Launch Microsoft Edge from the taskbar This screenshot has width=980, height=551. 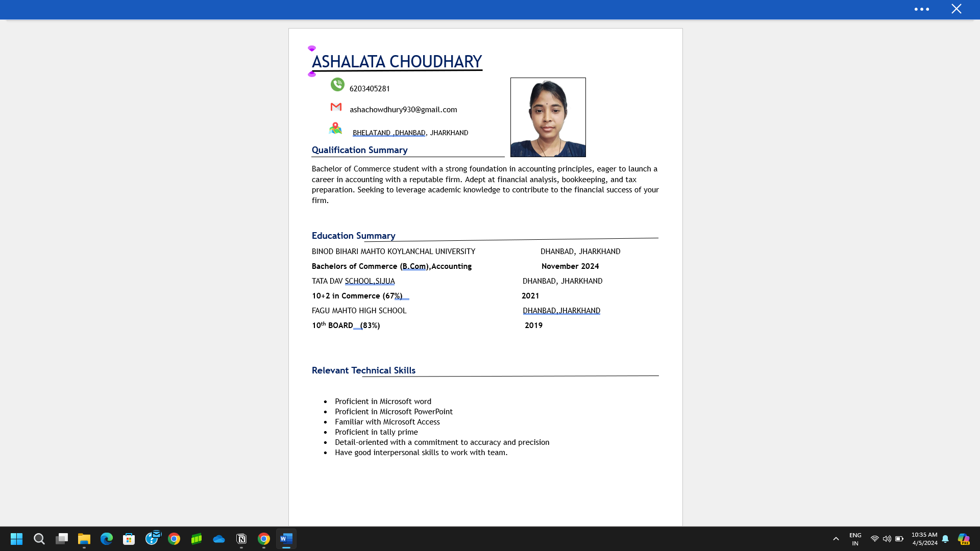pyautogui.click(x=107, y=539)
